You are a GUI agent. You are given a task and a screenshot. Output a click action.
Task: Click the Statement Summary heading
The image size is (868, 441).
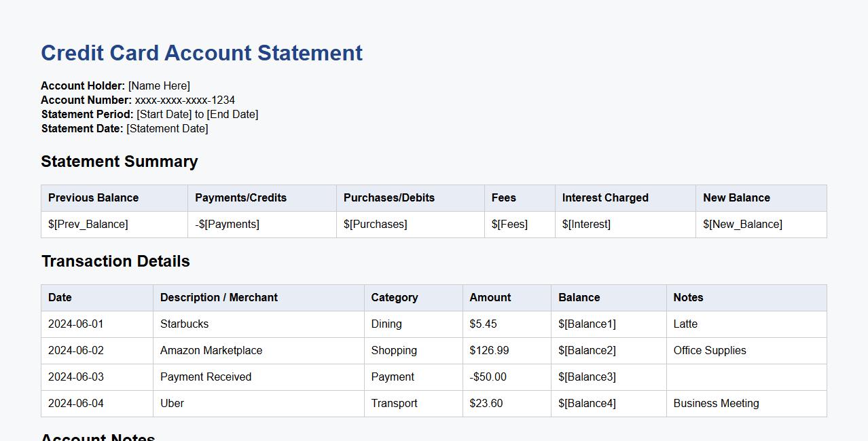(x=119, y=161)
